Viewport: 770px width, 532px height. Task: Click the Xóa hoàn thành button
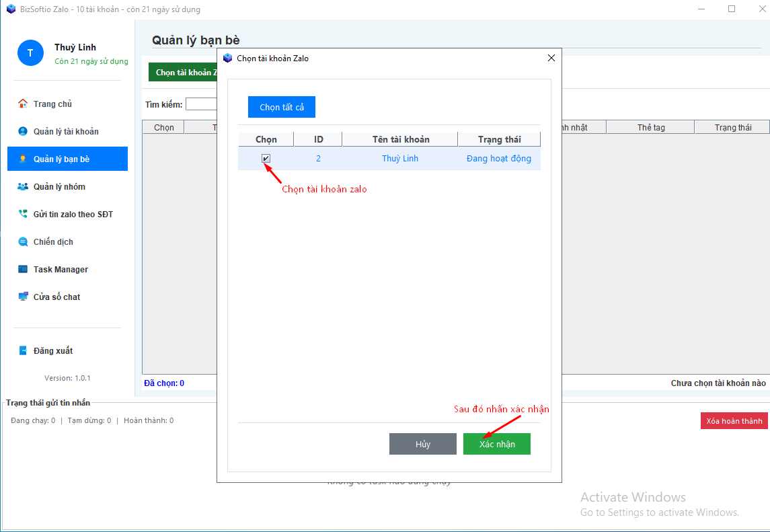[x=734, y=421]
